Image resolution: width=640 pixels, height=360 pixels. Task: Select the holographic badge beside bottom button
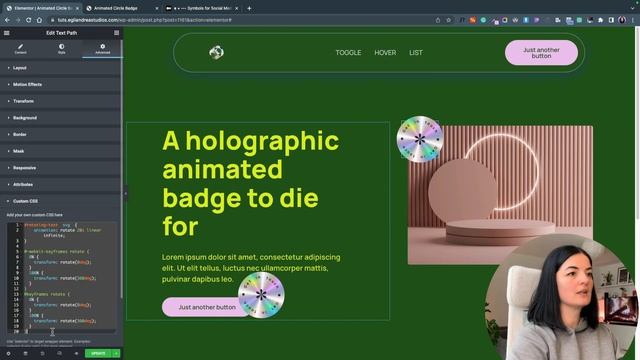click(x=261, y=295)
